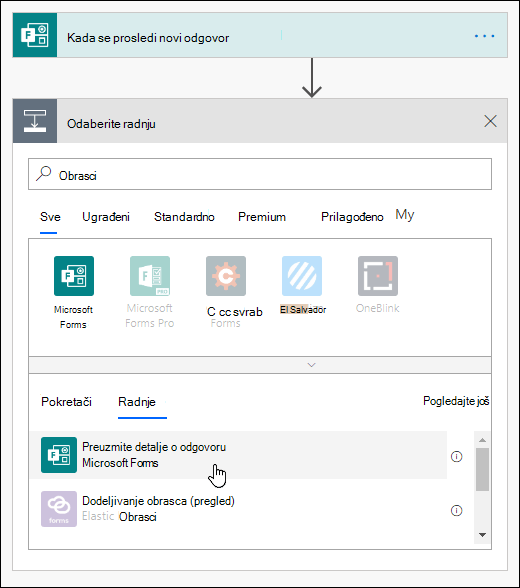
Task: Select Preuzmite detalje o odgovoru action
Action: pyautogui.click(x=238, y=455)
